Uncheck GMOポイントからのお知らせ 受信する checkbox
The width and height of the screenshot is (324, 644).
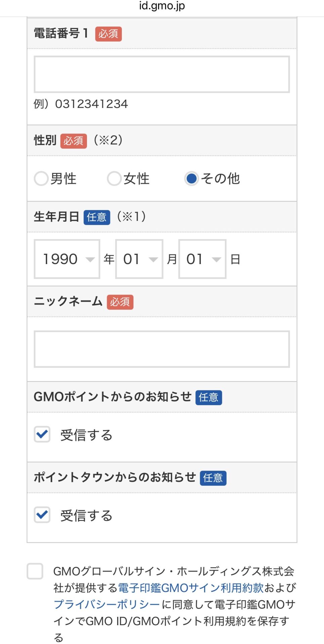(x=42, y=434)
